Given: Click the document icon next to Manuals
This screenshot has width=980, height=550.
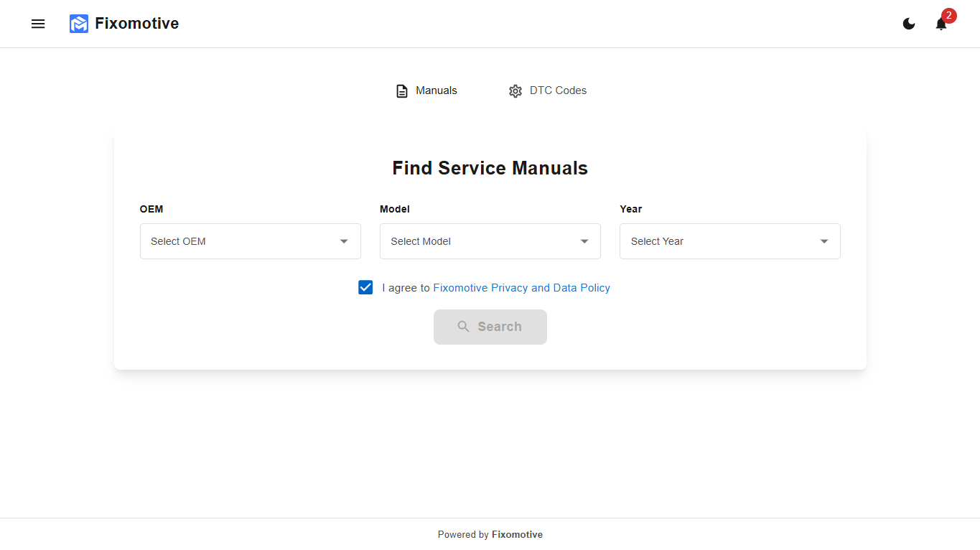Looking at the screenshot, I should 401,90.
